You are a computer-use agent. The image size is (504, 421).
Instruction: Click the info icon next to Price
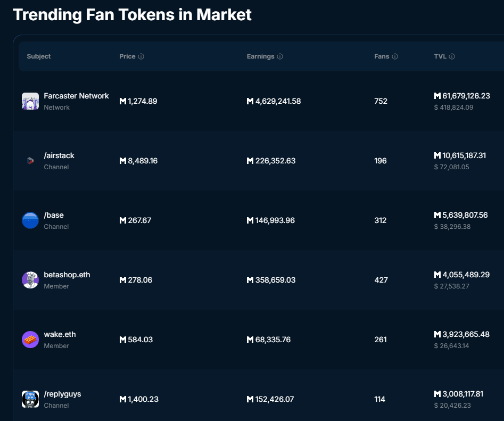point(141,56)
